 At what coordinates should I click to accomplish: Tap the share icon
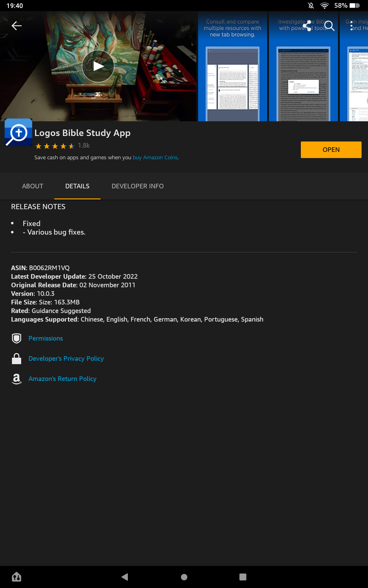307,26
